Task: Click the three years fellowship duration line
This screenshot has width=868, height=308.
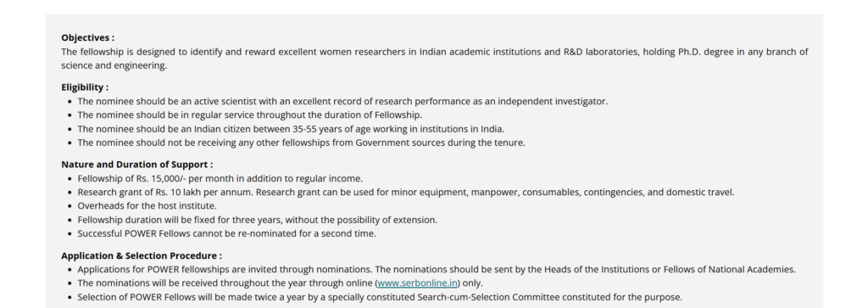Action: [x=258, y=220]
